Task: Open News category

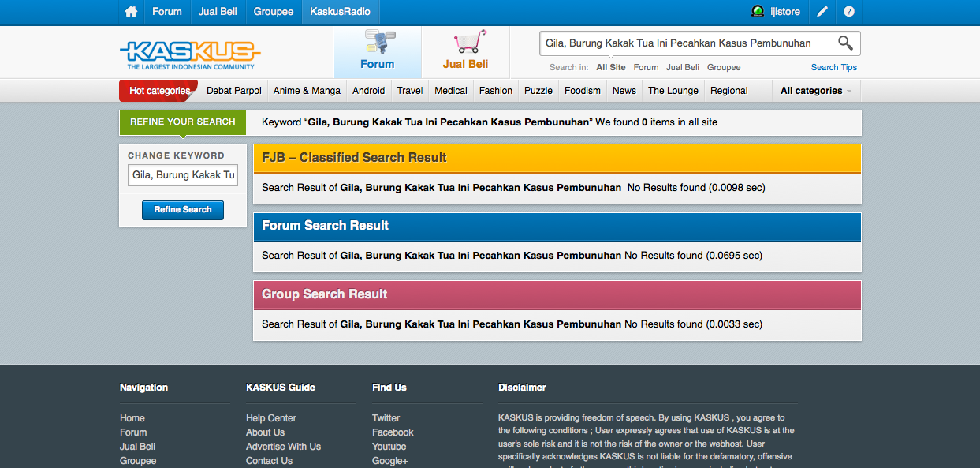Action: coord(624,91)
